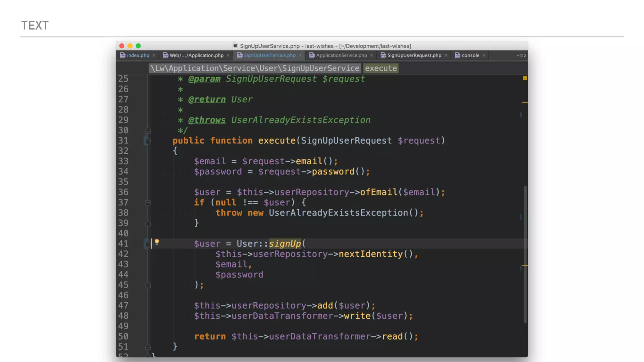Click the document icon in the window title
The width and height of the screenshot is (644, 362).
(235, 46)
